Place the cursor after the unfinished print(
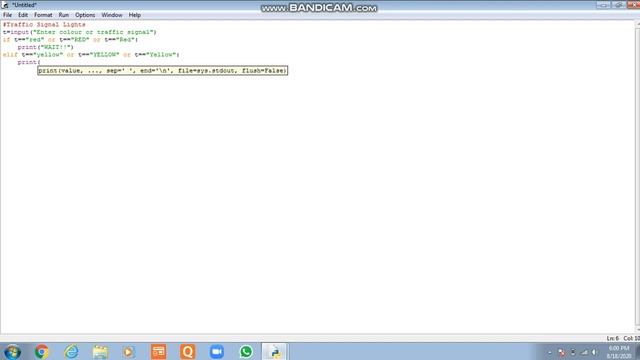 40,62
